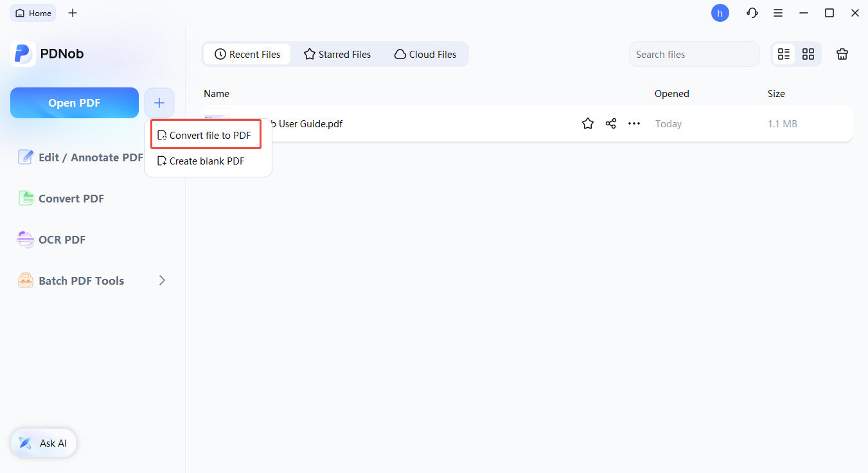Open the Convert PDF tool

71,198
